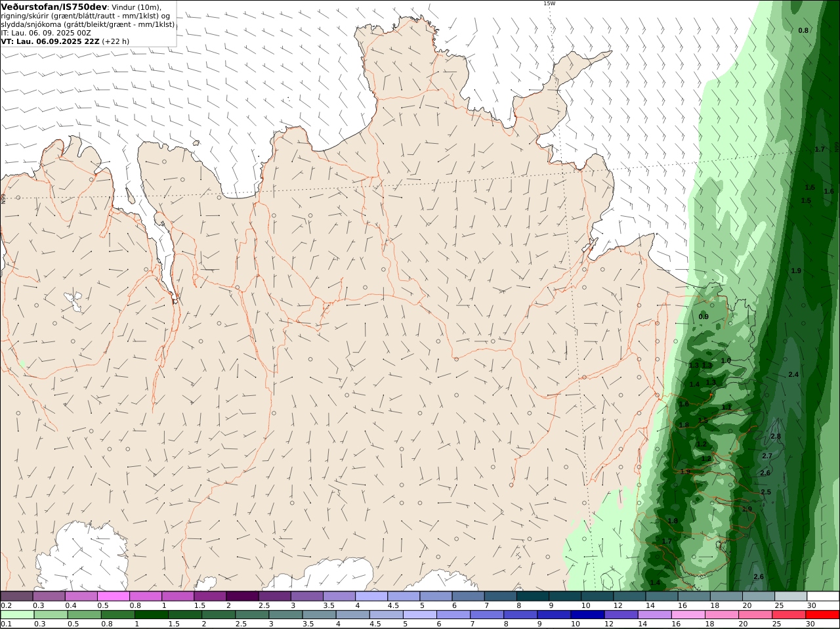840x629 pixels.
Task: Pick light purple 14–16 rain scale swatch
Action: click(x=654, y=615)
